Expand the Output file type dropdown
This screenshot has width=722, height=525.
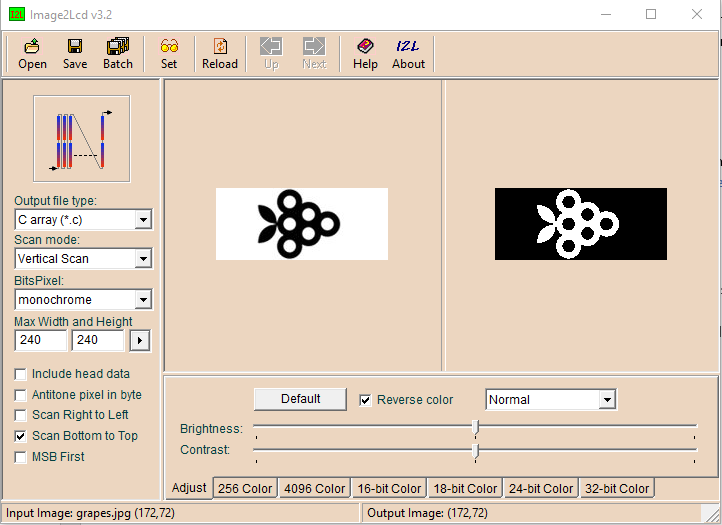tap(143, 220)
